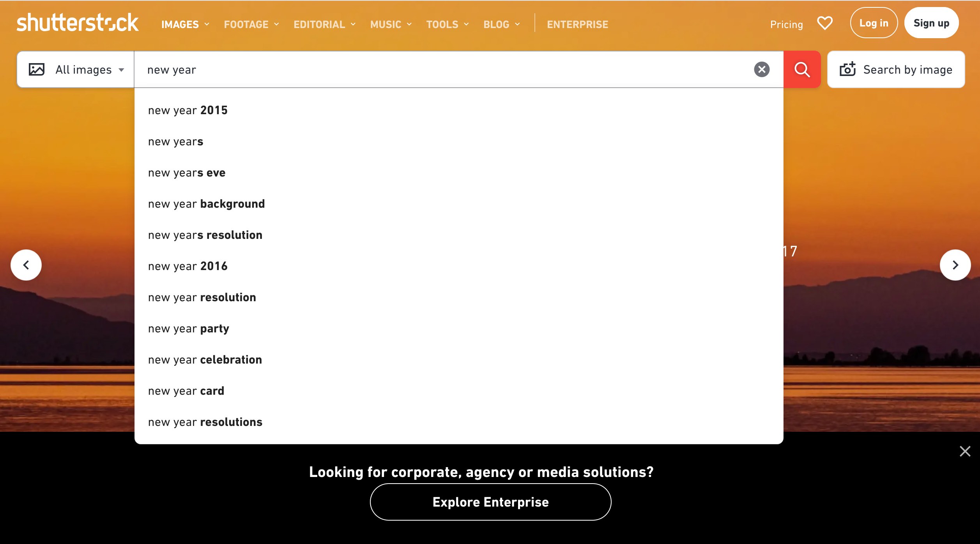The image size is (980, 544).
Task: Click the Shutterstock logo
Action: pos(77,23)
